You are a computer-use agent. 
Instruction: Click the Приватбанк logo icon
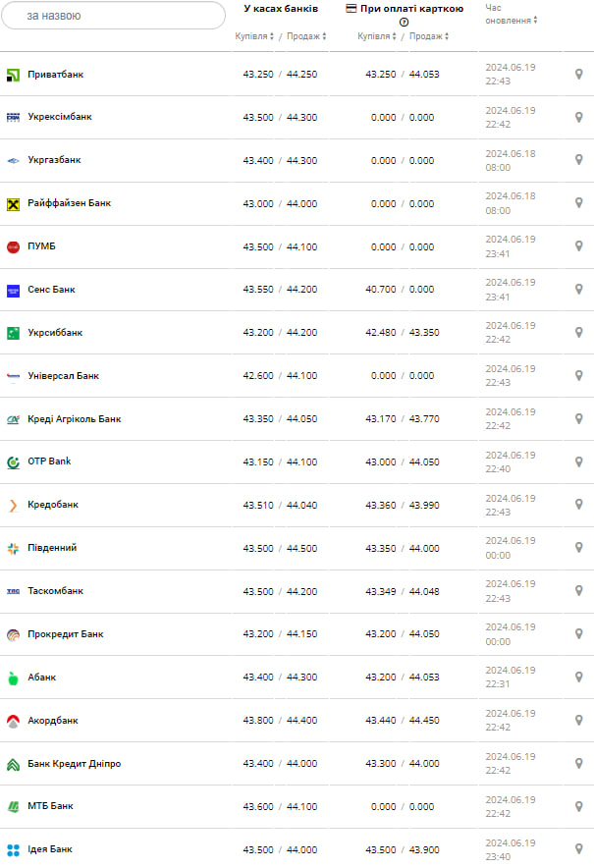point(13,75)
